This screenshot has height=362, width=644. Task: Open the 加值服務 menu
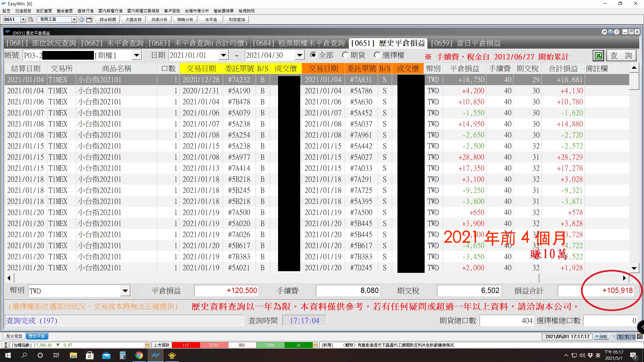point(23,11)
